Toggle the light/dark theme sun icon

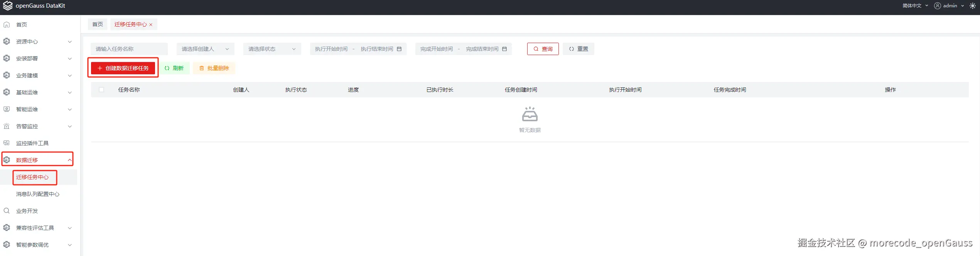(x=973, y=6)
